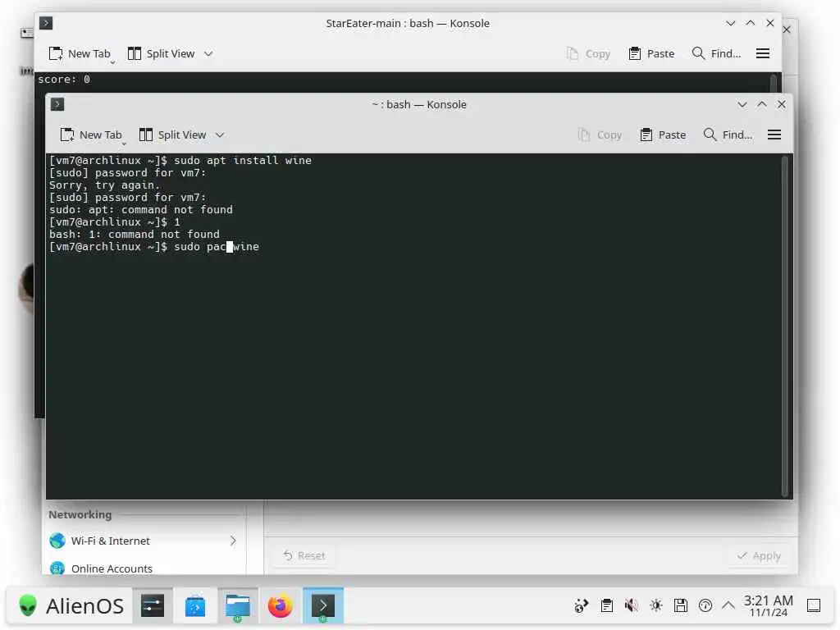Image resolution: width=840 pixels, height=630 pixels.
Task: Open System Settings from taskbar
Action: (153, 606)
